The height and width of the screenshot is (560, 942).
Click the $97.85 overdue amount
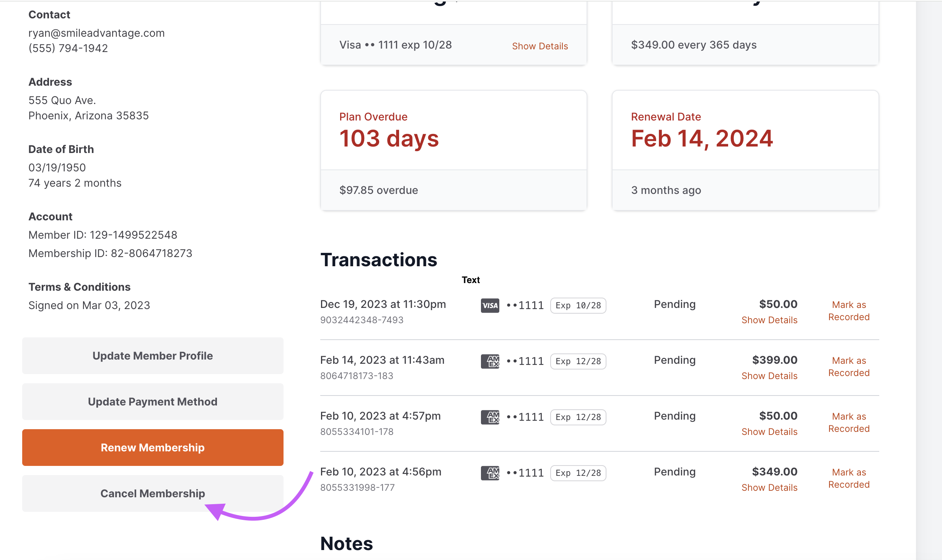[378, 190]
